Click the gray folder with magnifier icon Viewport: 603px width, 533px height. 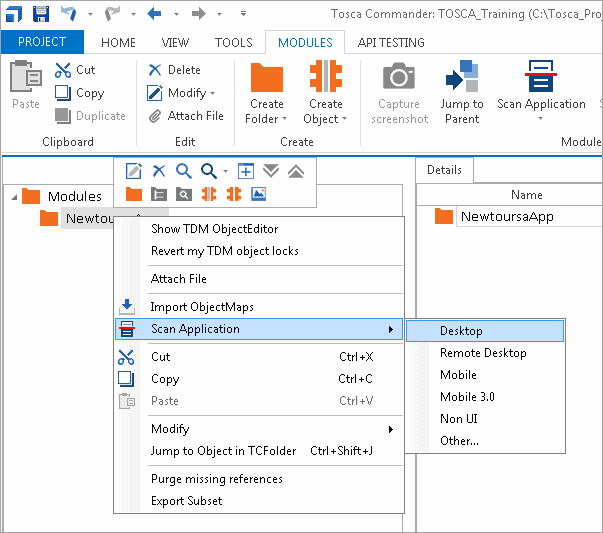click(x=184, y=194)
